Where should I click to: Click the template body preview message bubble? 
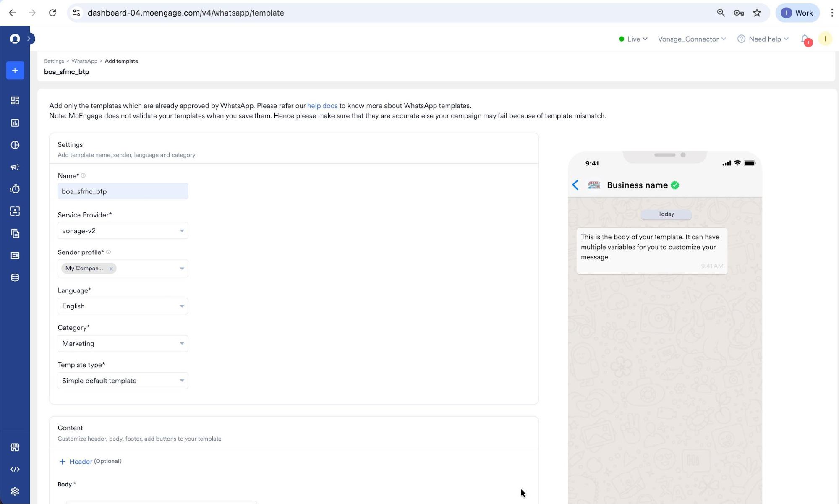652,251
